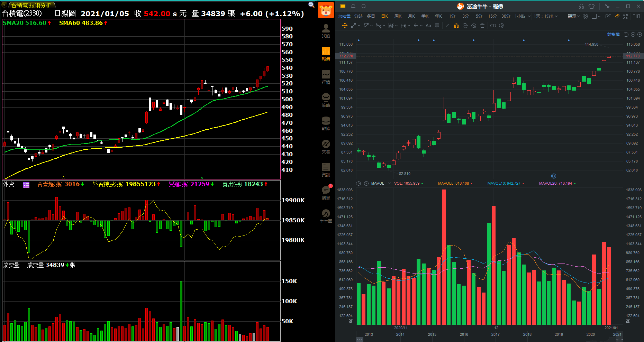Select the trend line drawing tool
This screenshot has width=644, height=342.
point(353,26)
